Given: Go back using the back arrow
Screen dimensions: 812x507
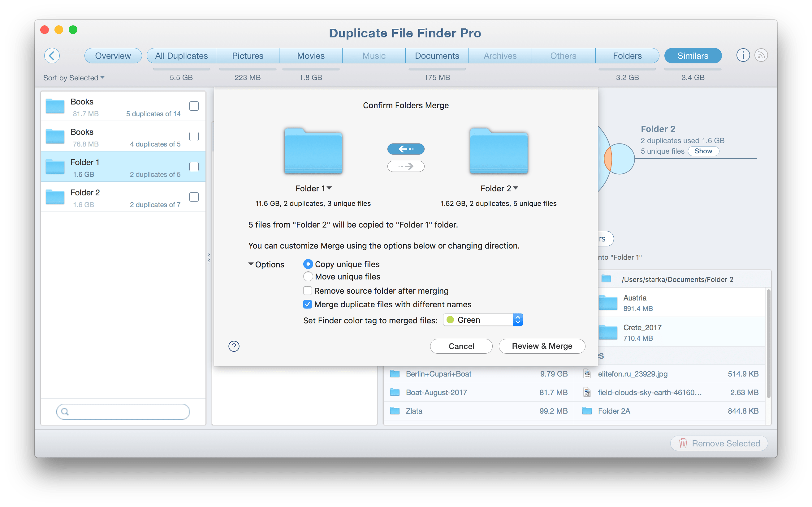Looking at the screenshot, I should tap(52, 55).
